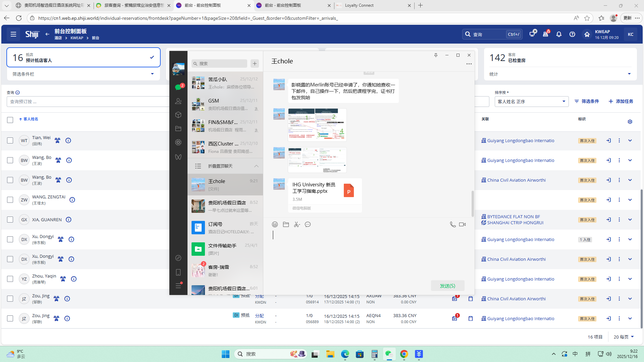Start a video call in chat
Viewport: 644px width, 362px height.
pos(462,225)
